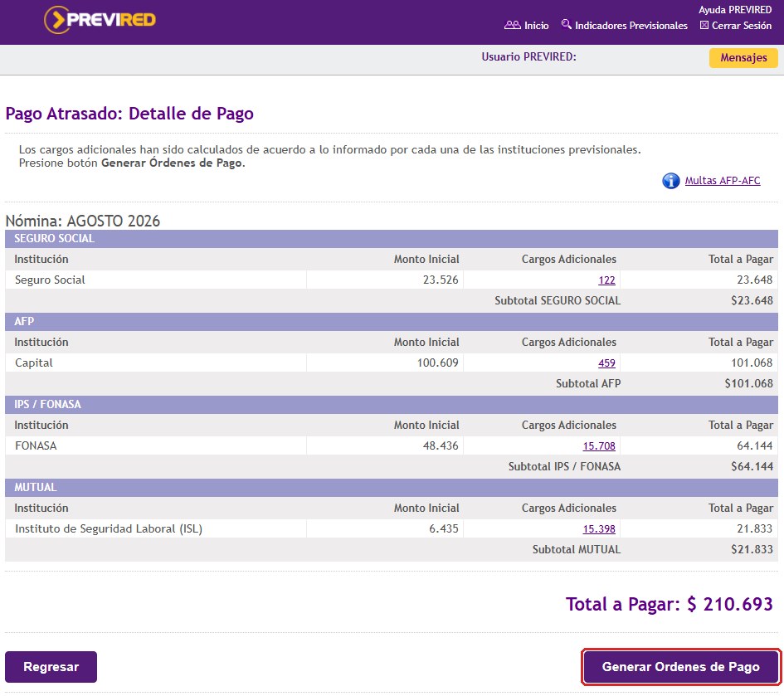Select the FONASA institution cell
Viewport: 784px width, 696px height.
point(155,446)
